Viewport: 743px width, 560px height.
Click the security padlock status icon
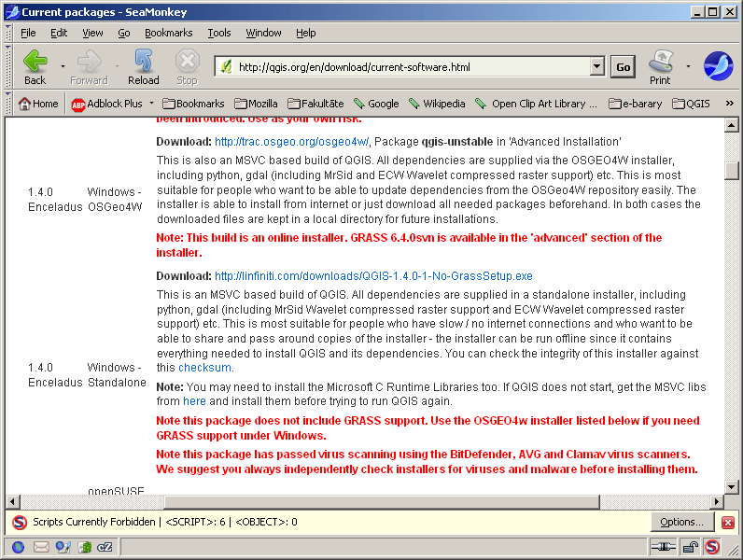coord(691,547)
